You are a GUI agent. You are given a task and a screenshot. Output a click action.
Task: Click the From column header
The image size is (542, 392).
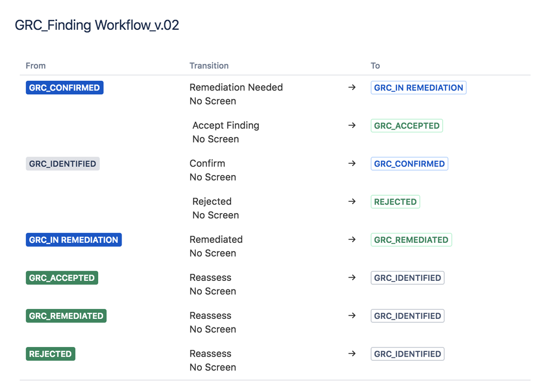click(36, 66)
